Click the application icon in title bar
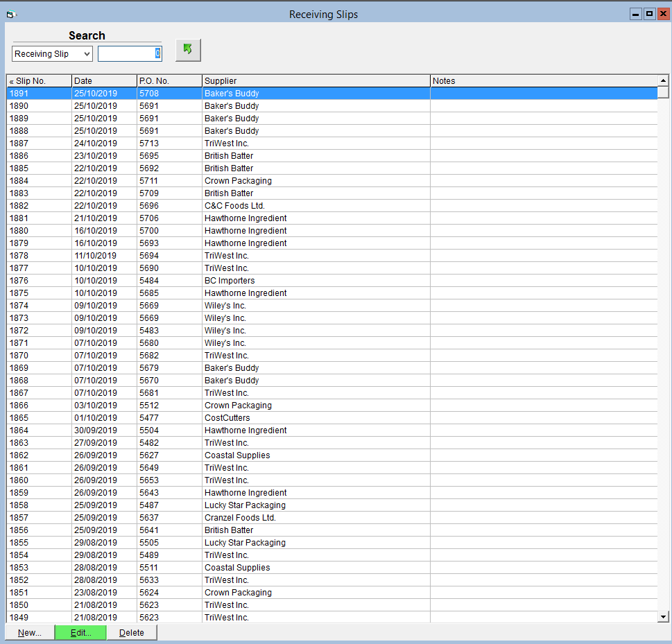The height and width of the screenshot is (644, 672). coord(11,15)
